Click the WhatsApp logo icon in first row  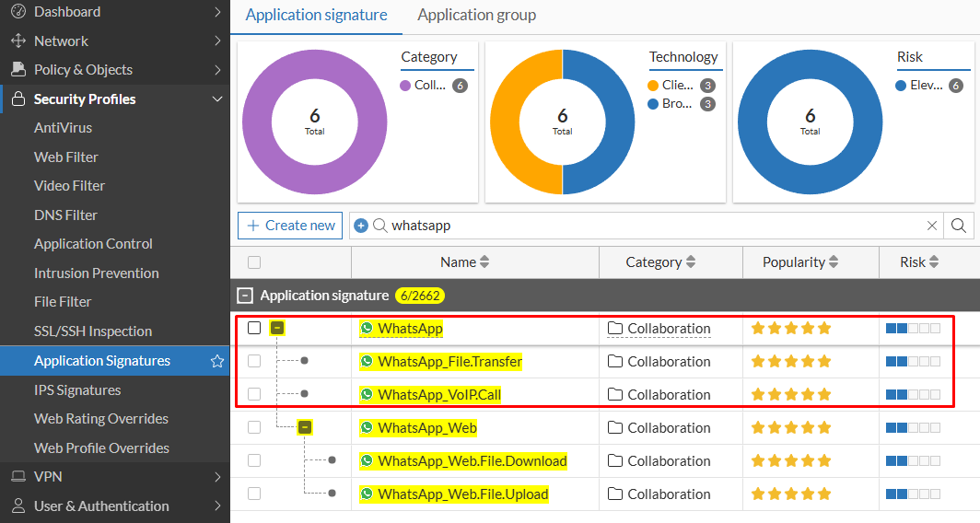(367, 328)
